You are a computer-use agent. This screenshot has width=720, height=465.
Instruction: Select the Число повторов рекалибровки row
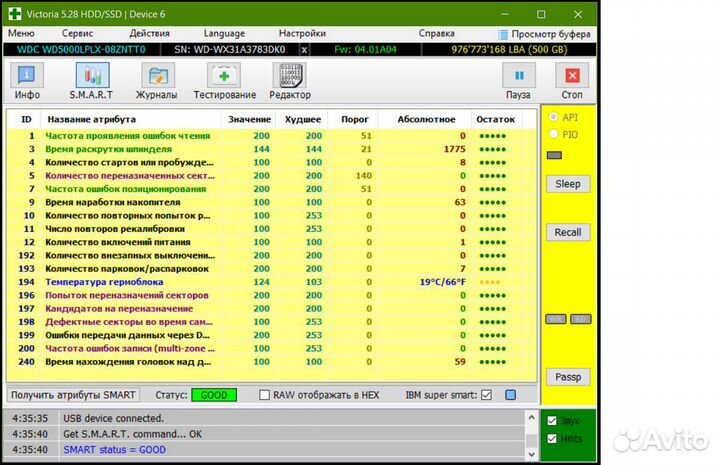click(271, 229)
